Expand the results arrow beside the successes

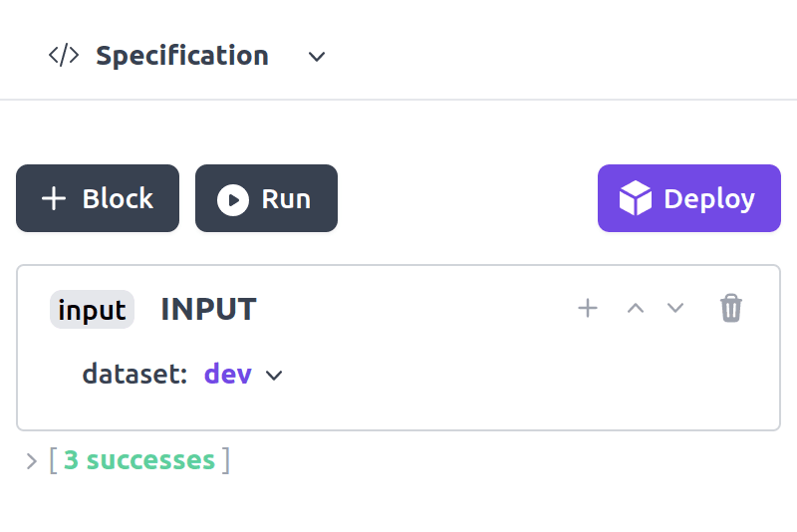[x=31, y=460]
